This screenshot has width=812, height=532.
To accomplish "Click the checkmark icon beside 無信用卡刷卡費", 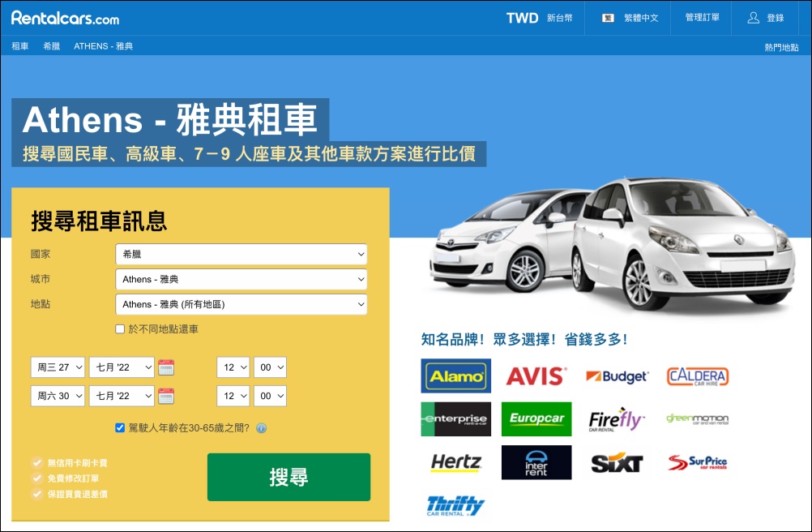I will point(36,462).
